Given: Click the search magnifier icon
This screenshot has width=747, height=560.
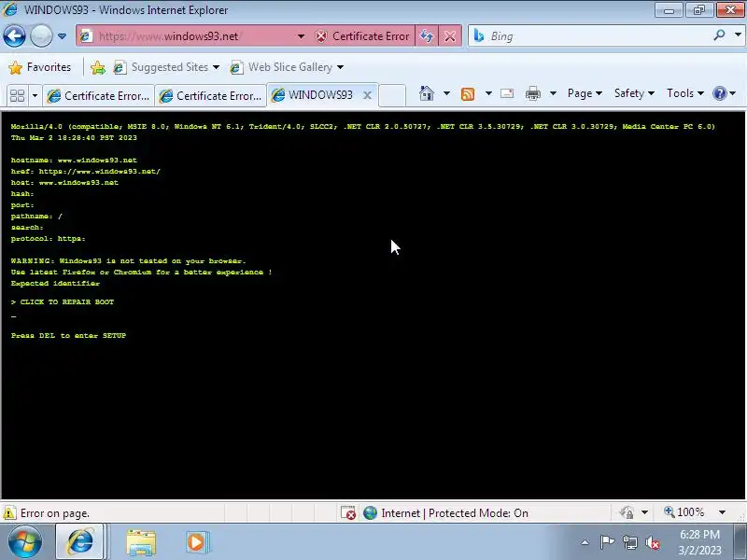Looking at the screenshot, I should pyautogui.click(x=719, y=35).
